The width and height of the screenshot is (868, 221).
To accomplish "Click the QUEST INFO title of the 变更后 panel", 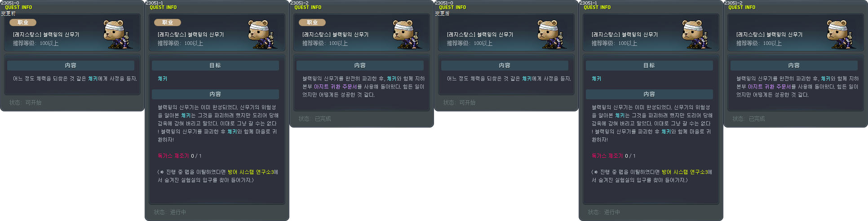I will [452, 8].
